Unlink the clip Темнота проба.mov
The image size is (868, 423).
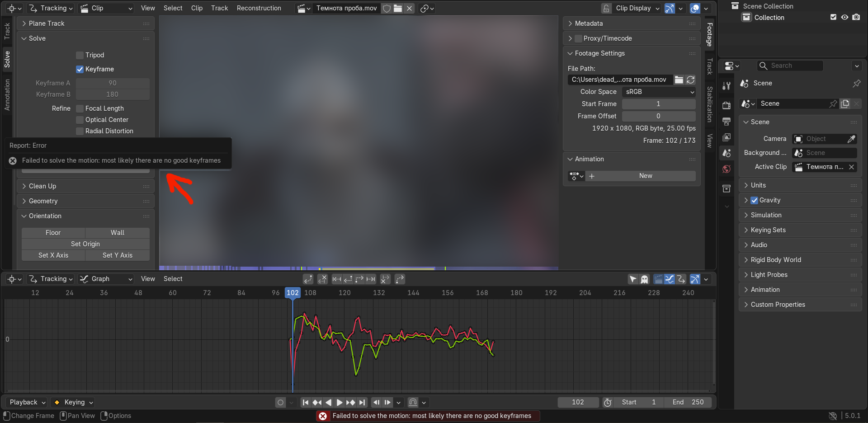pyautogui.click(x=409, y=8)
